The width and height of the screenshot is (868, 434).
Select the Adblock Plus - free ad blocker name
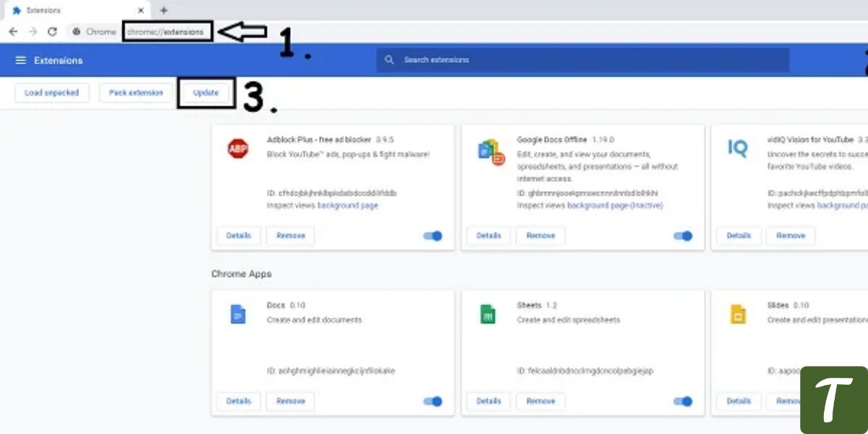(319, 140)
